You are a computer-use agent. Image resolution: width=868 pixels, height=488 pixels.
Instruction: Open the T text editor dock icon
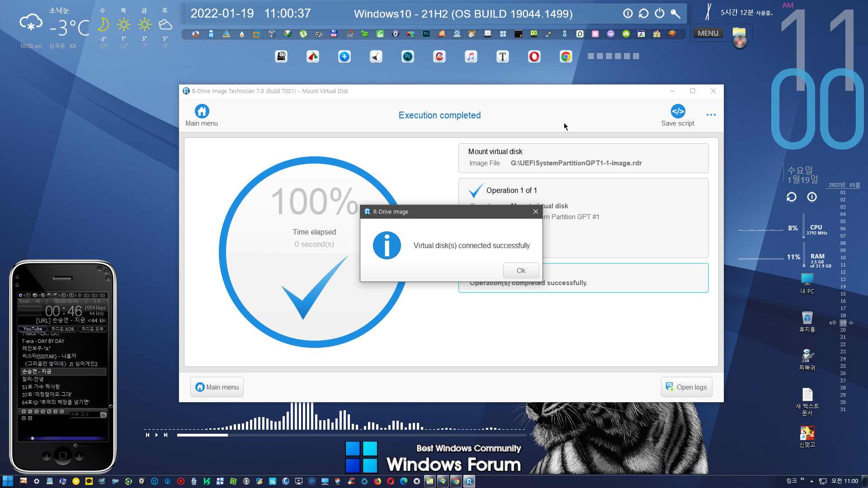pos(503,56)
